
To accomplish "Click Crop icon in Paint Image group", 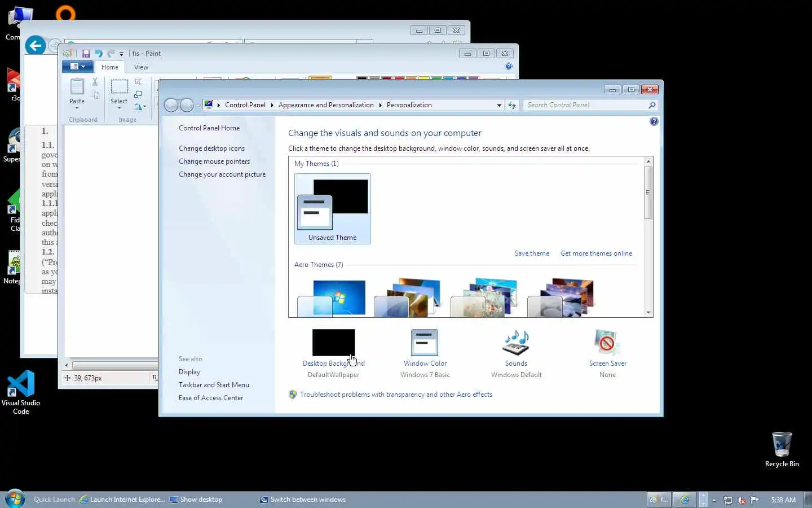I will [x=138, y=82].
